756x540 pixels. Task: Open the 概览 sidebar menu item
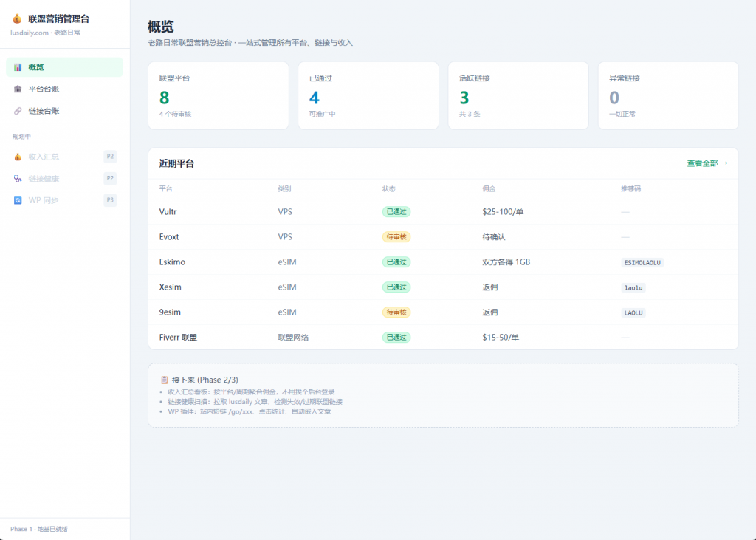(65, 67)
